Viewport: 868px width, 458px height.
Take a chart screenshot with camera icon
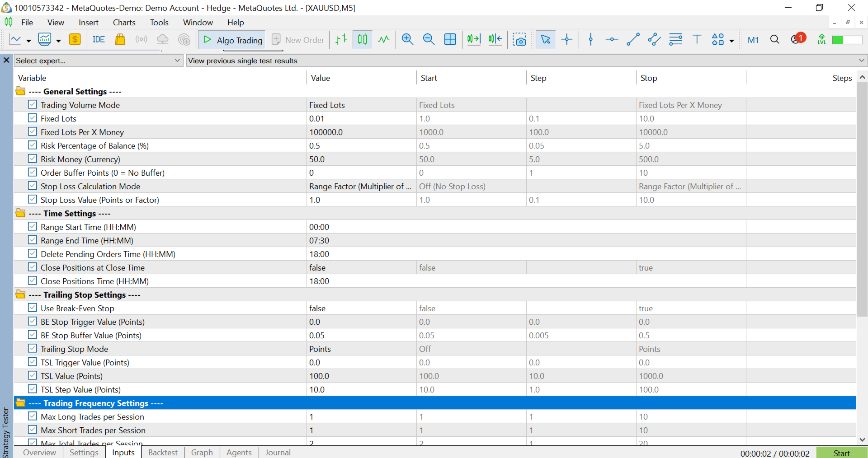[519, 40]
